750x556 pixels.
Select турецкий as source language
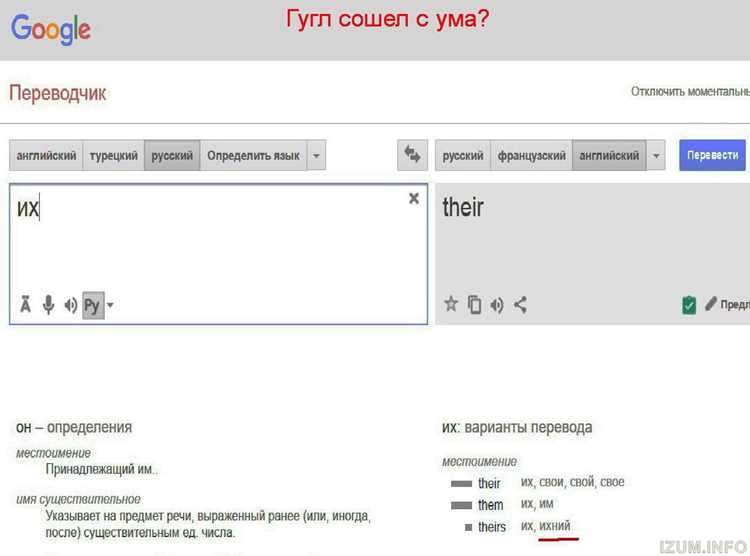coord(114,156)
